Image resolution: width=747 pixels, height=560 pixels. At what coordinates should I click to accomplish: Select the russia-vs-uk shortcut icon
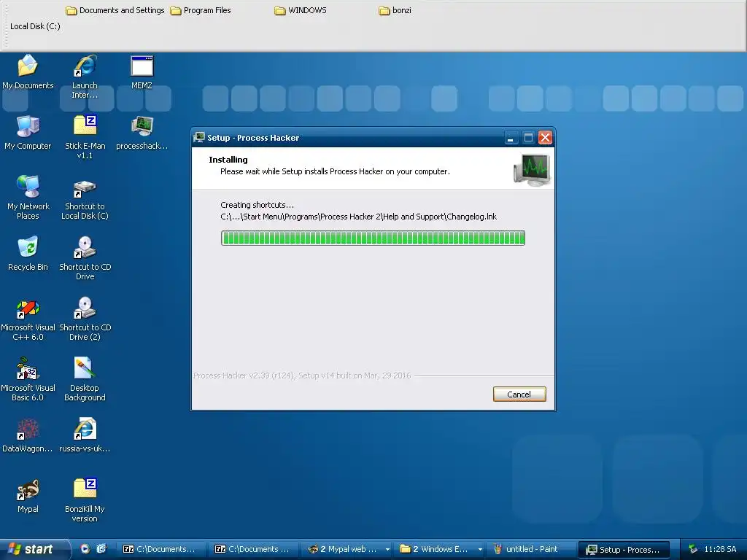pos(85,435)
